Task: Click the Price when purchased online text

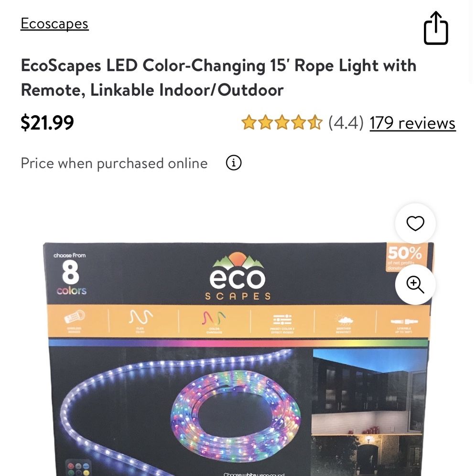Action: (x=114, y=163)
